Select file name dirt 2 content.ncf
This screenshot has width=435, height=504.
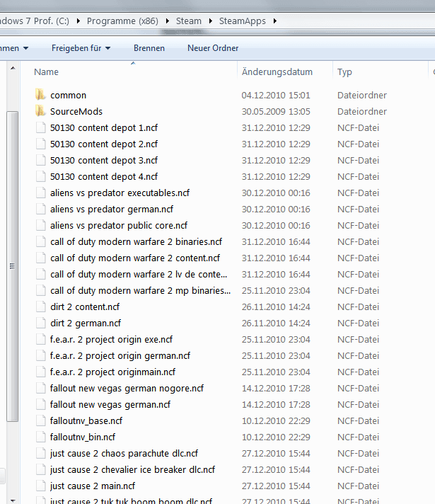[85, 307]
